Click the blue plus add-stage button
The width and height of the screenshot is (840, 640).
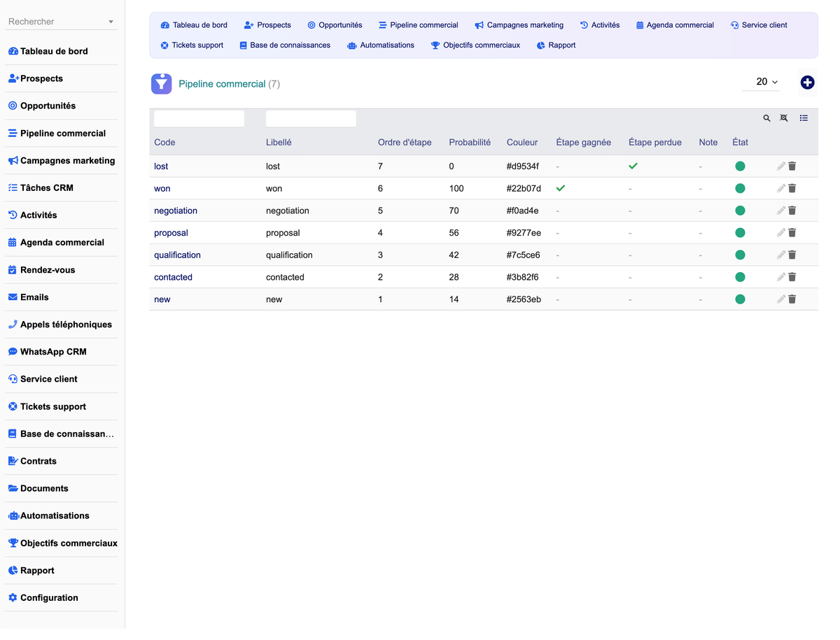coord(807,83)
